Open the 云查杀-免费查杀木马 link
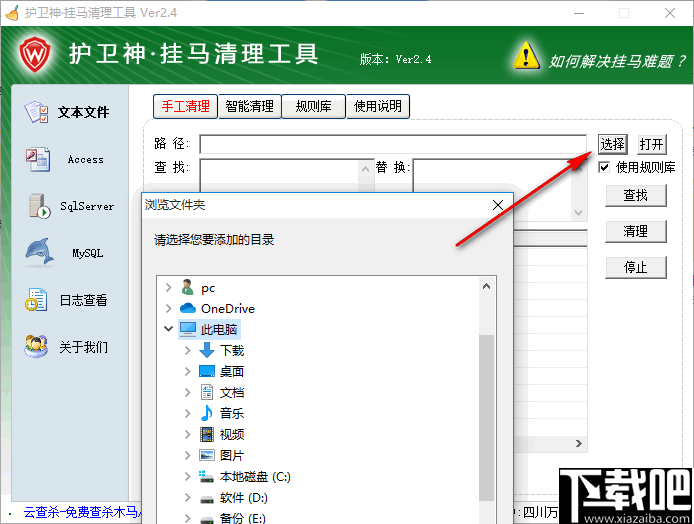The height and width of the screenshot is (524, 694). (81, 512)
